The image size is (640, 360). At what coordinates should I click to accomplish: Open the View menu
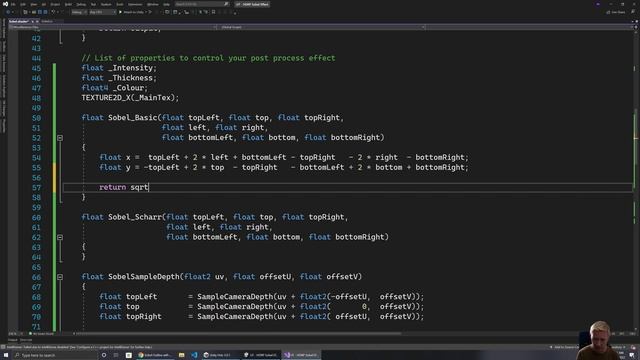point(33,4)
